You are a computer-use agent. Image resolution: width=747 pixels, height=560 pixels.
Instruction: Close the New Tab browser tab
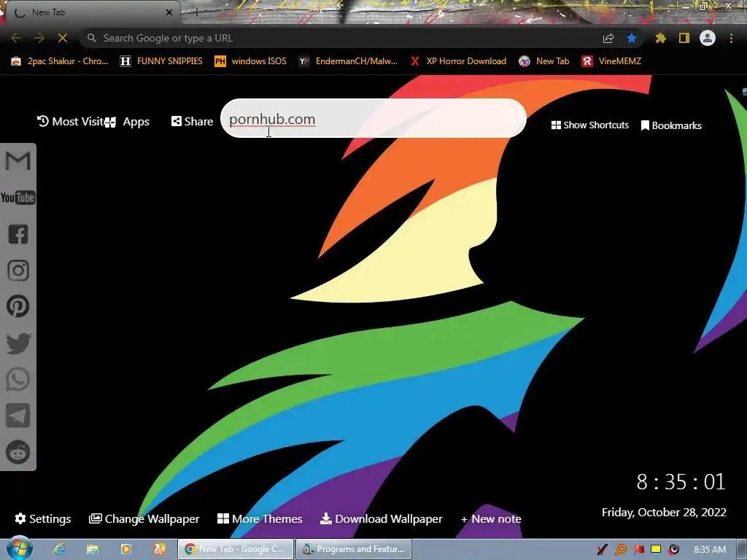click(x=169, y=12)
